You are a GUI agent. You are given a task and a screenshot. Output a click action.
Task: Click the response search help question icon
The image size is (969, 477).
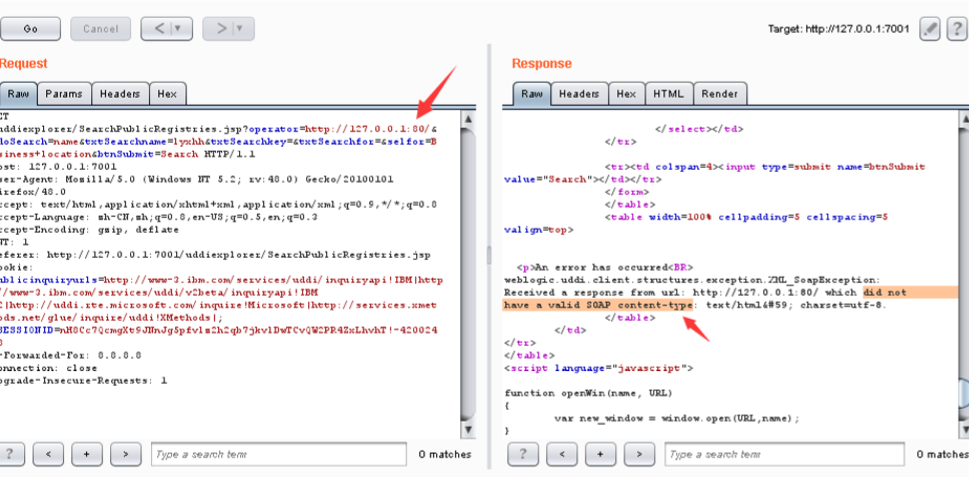point(523,454)
